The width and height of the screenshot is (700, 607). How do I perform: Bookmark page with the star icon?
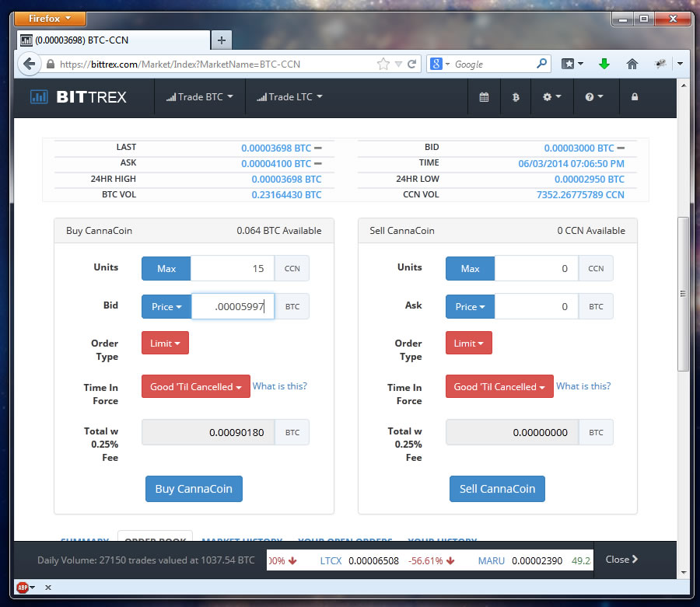(383, 64)
